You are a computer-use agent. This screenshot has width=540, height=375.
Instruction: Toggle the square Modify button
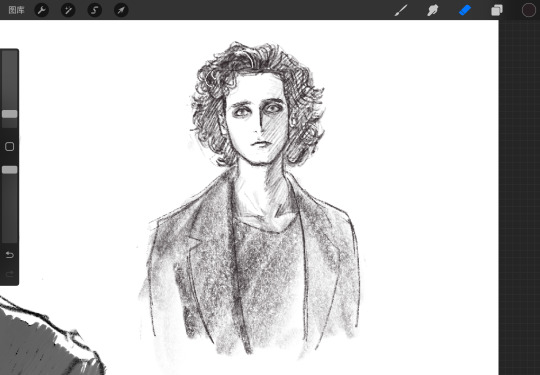coord(10,147)
